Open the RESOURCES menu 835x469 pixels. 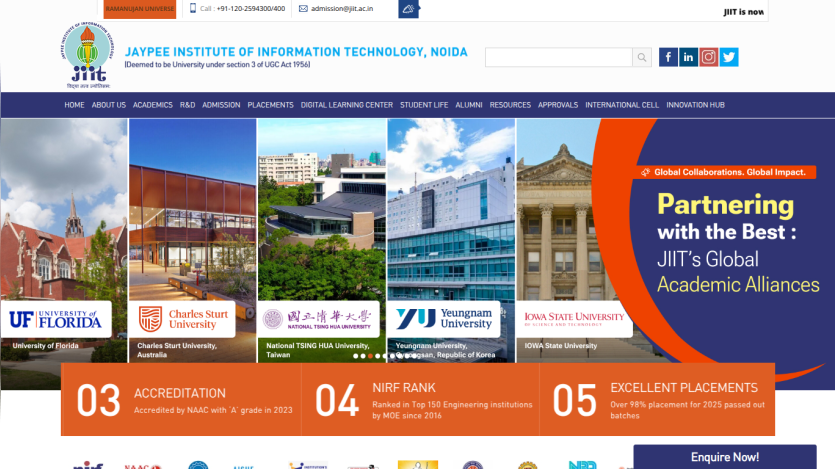[x=510, y=105]
